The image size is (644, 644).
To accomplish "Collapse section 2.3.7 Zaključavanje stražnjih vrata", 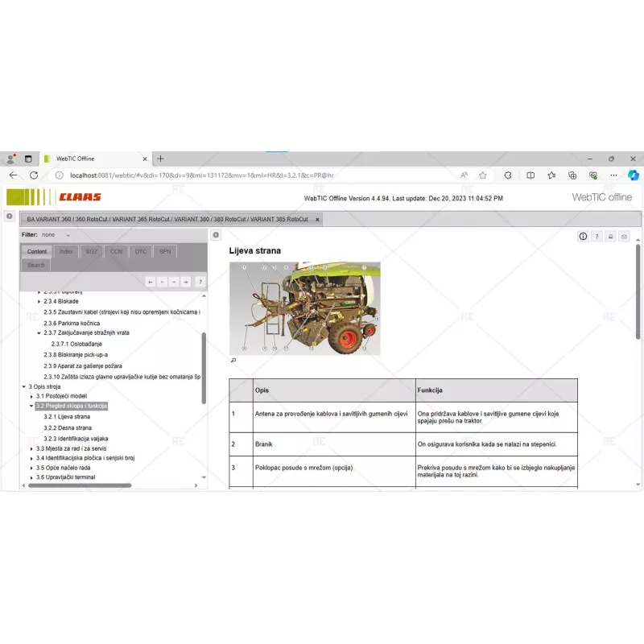I will tap(39, 332).
